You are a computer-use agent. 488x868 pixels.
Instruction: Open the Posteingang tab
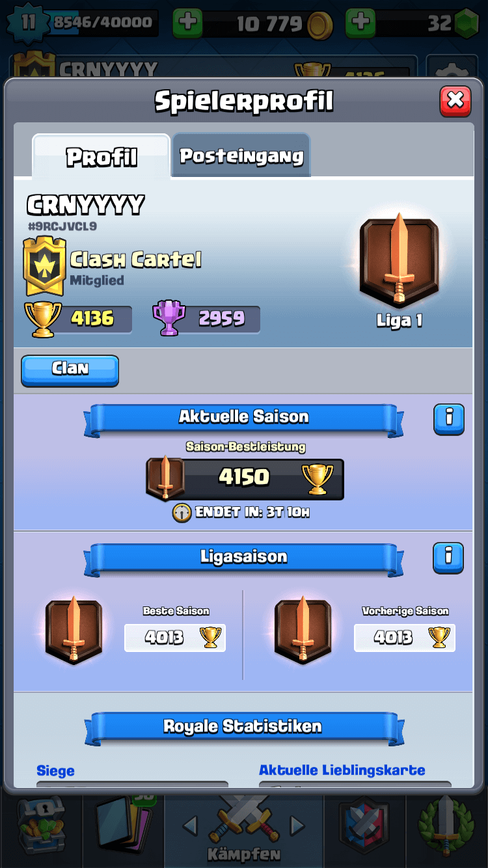tap(241, 156)
